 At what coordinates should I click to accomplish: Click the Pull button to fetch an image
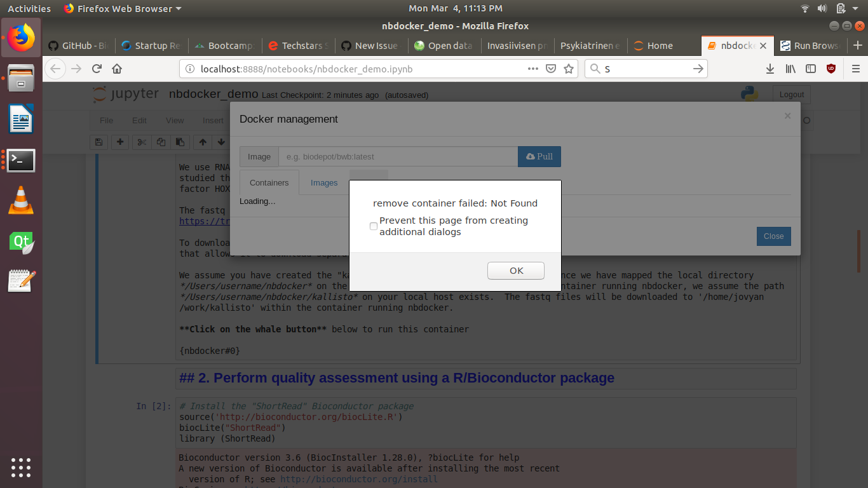pos(539,156)
